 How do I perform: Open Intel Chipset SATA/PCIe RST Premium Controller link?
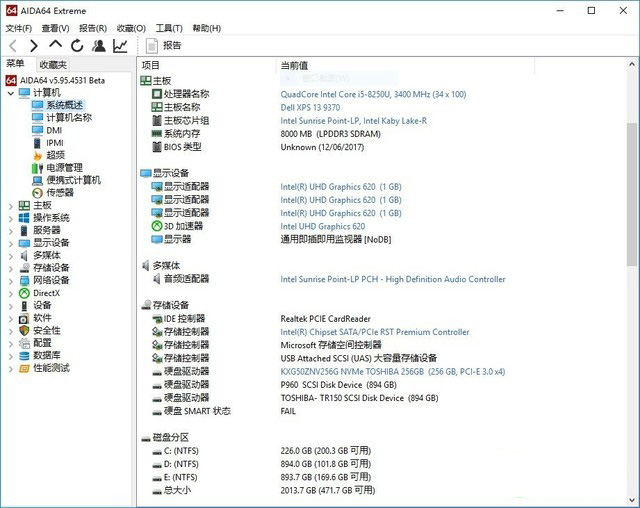tap(375, 332)
